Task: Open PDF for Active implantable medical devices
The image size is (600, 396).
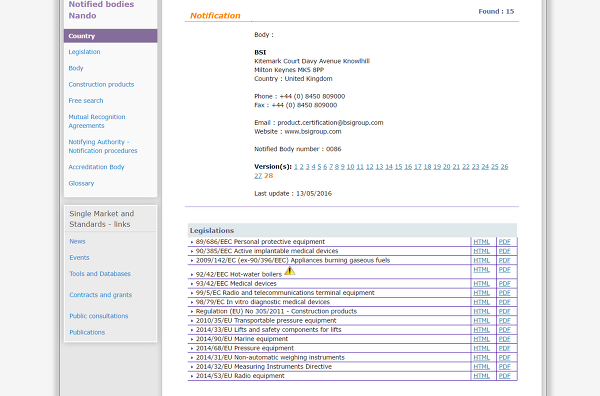Action: tap(505, 251)
